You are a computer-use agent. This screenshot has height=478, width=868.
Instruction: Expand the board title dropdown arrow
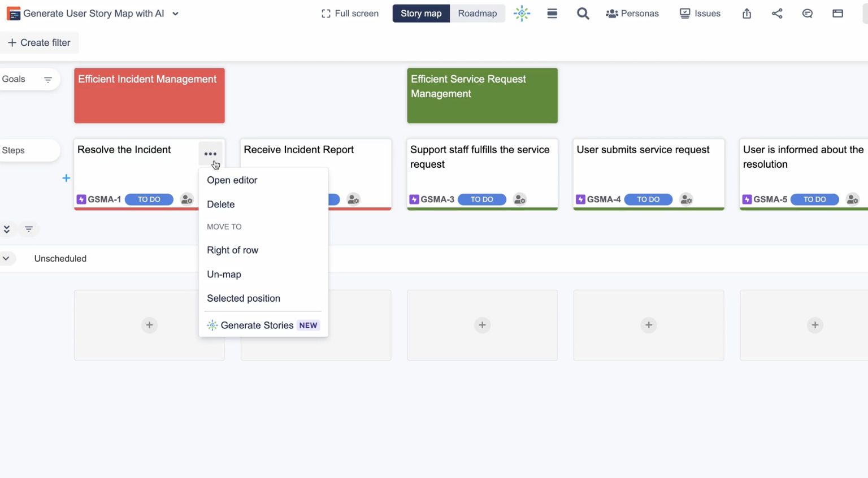pyautogui.click(x=176, y=14)
